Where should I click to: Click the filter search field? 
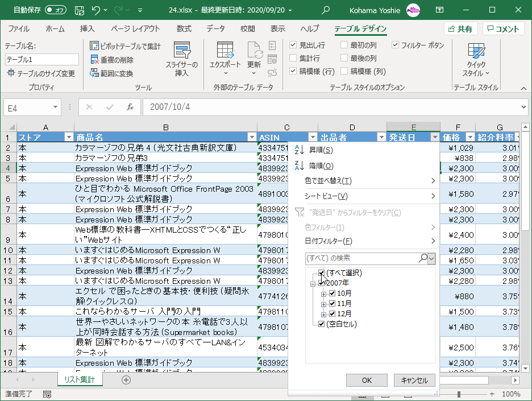[361, 258]
